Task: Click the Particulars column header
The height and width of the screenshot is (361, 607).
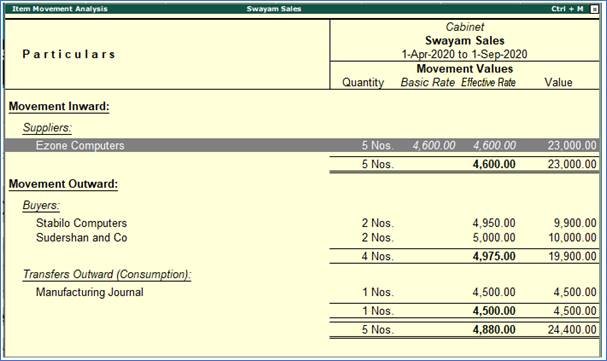Action: coord(69,54)
